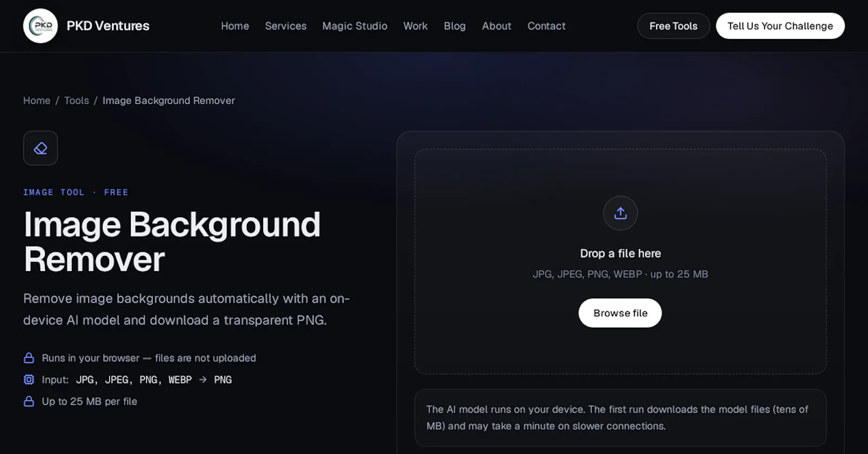Click the 'IMAGE TOOL · FREE' label

click(76, 193)
